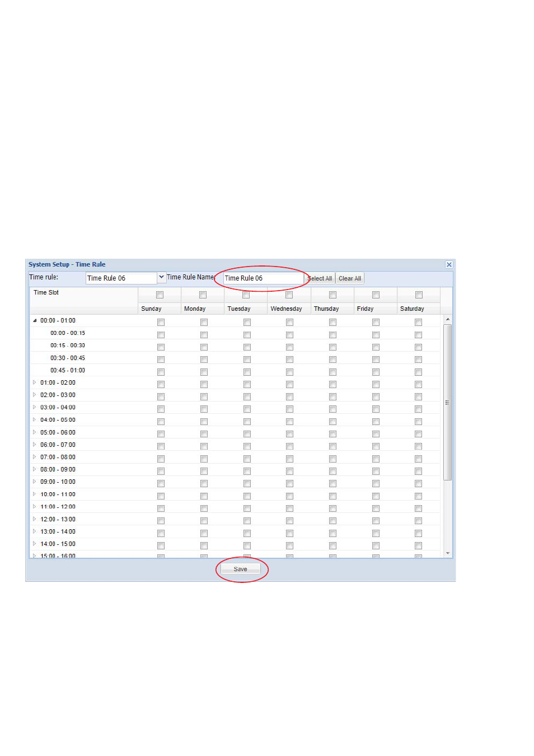The width and height of the screenshot is (534, 756).
Task: Click the vertical scrollbar thumb
Action: pyautogui.click(x=448, y=402)
